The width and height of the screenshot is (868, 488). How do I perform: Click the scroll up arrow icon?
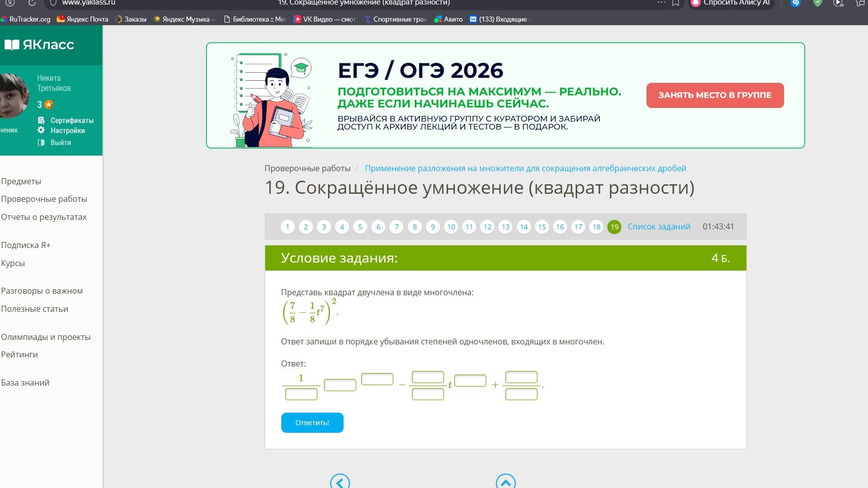[x=506, y=481]
